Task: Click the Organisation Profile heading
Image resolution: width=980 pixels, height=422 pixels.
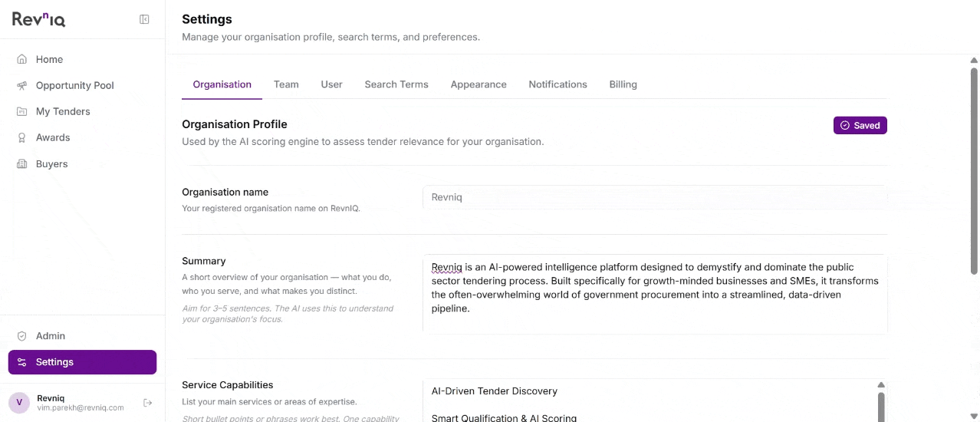Action: tap(235, 124)
